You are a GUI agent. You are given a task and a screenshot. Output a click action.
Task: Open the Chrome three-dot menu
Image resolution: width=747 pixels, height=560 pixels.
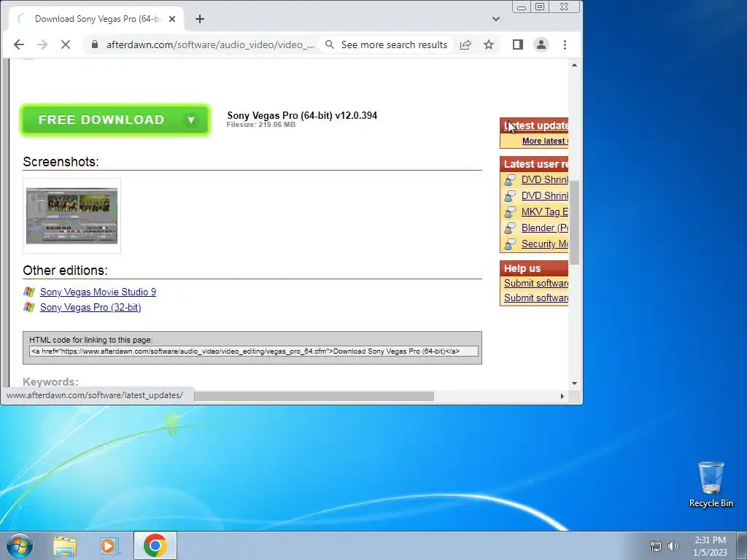tap(565, 44)
